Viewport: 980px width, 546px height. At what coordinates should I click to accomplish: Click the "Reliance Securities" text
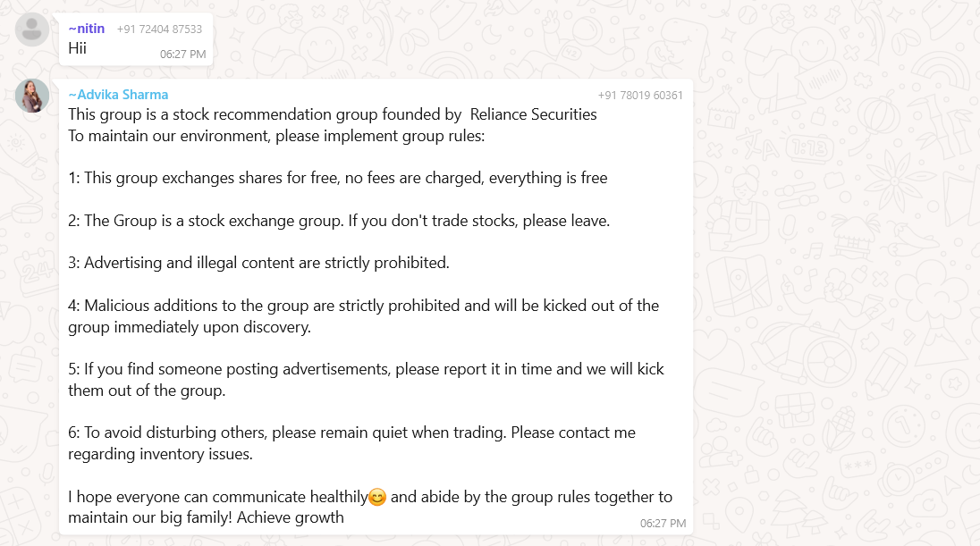(x=534, y=114)
